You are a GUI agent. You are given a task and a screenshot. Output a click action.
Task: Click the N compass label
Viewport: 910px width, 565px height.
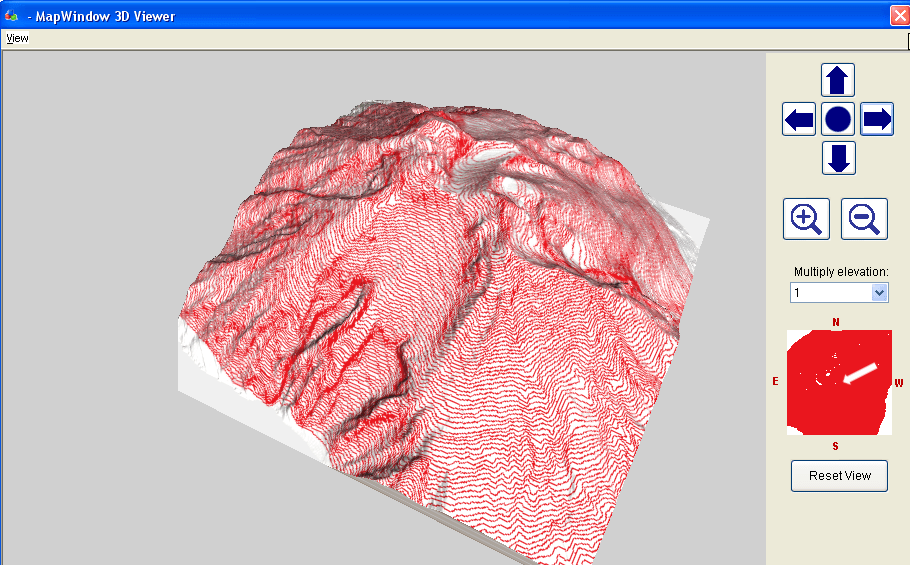pos(836,322)
